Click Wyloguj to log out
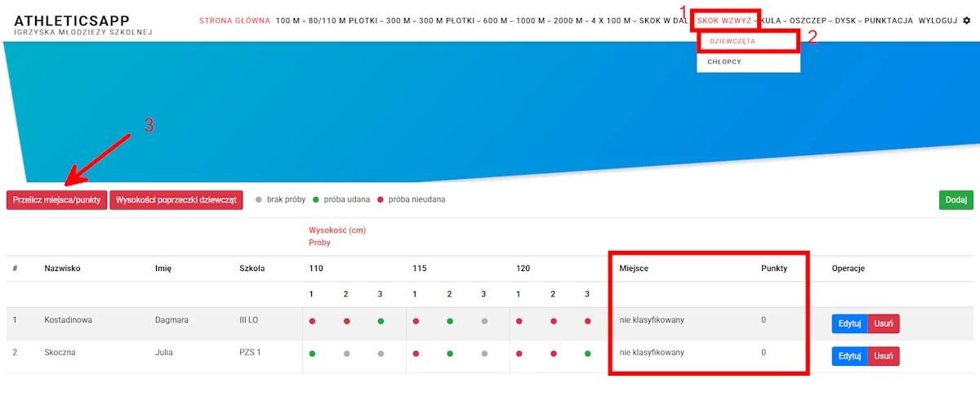 (938, 20)
